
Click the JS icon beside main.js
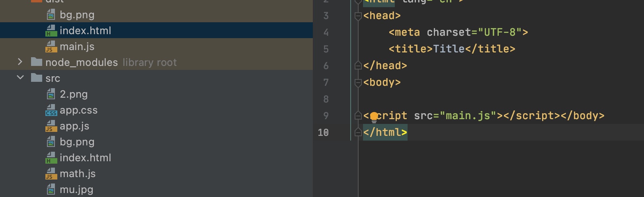51,47
